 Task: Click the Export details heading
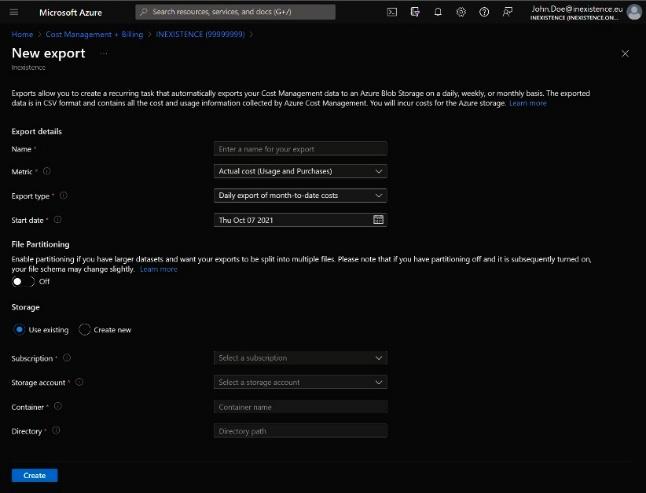point(37,131)
